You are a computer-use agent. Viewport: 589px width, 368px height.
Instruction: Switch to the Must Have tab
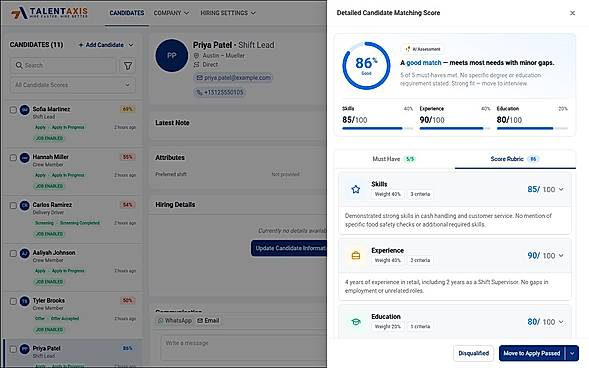pos(394,159)
